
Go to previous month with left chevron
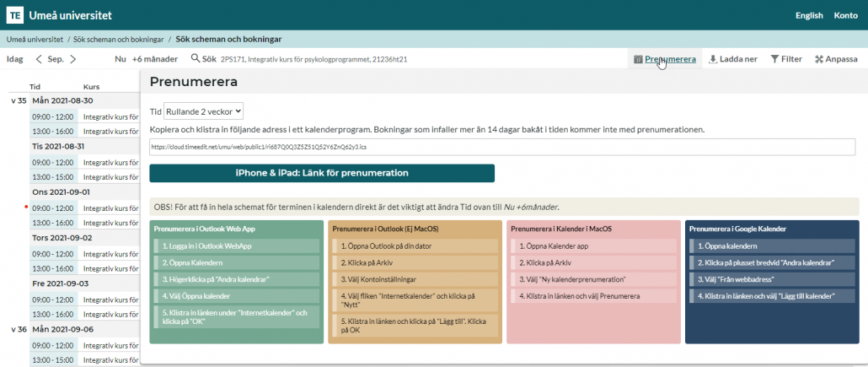click(39, 59)
